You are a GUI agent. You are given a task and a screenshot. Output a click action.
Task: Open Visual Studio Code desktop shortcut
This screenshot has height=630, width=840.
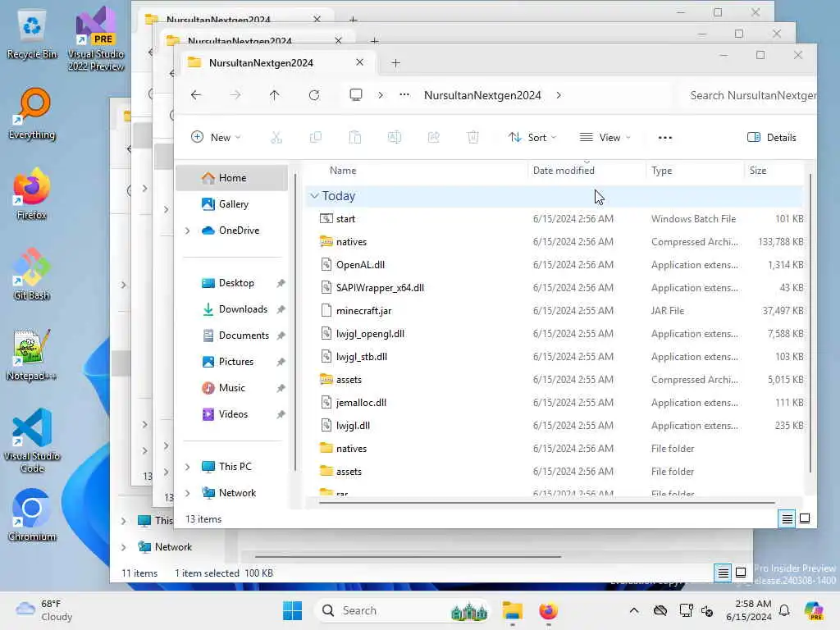(x=32, y=441)
